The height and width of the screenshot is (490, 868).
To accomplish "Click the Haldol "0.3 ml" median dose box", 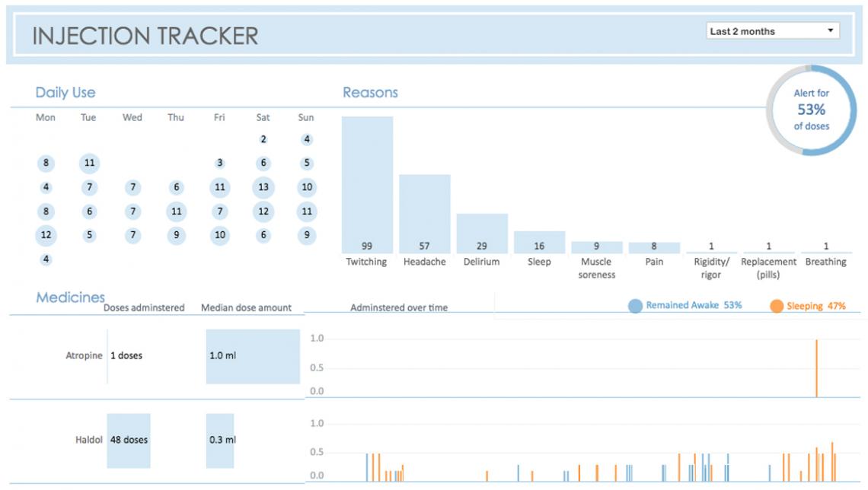I will click(220, 440).
